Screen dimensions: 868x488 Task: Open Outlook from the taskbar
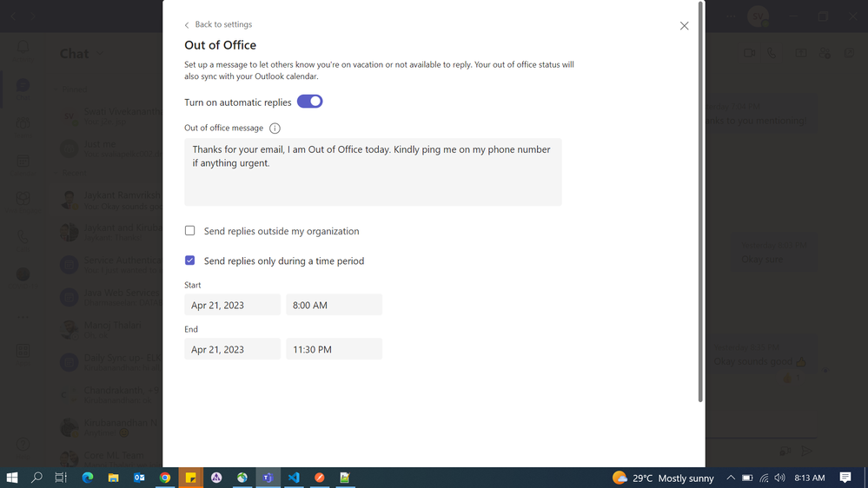pos(139,478)
